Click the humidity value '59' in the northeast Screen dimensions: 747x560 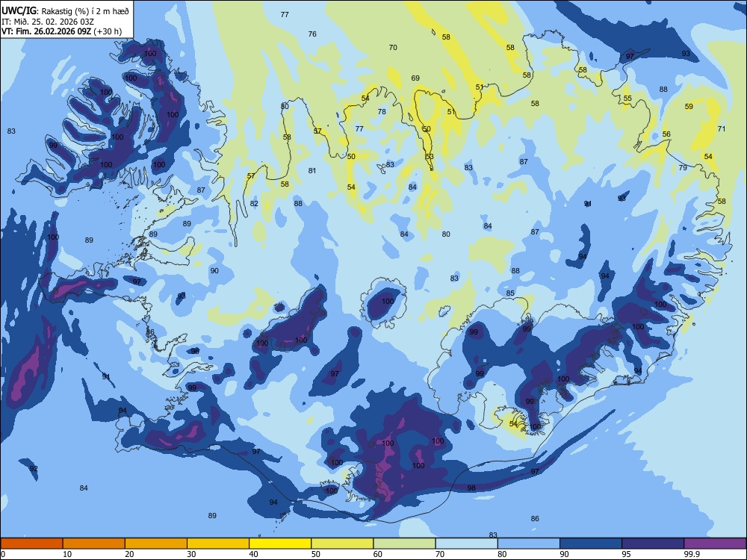click(x=689, y=106)
